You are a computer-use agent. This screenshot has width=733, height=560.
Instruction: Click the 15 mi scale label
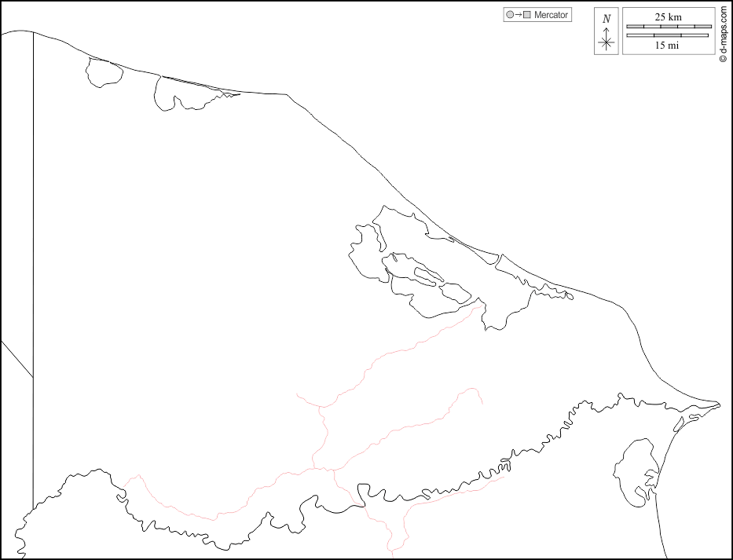pos(667,46)
